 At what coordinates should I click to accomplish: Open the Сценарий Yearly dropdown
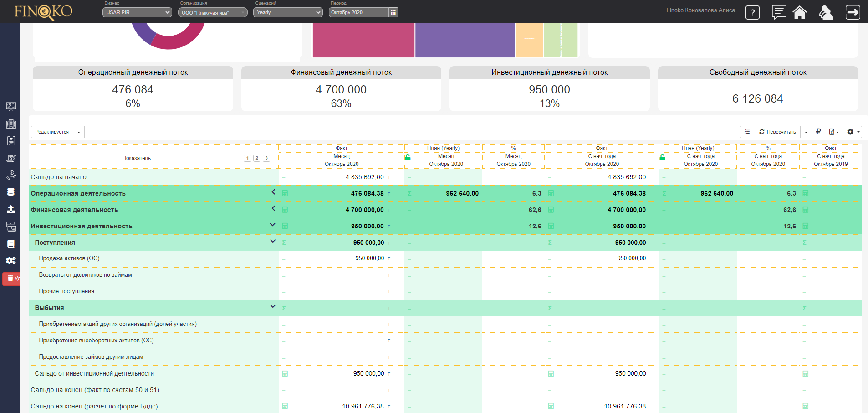289,12
